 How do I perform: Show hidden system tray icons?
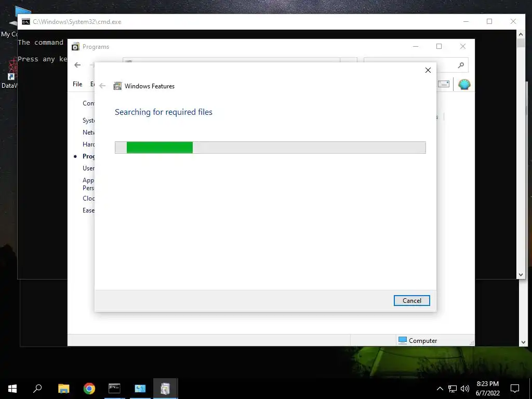point(440,389)
